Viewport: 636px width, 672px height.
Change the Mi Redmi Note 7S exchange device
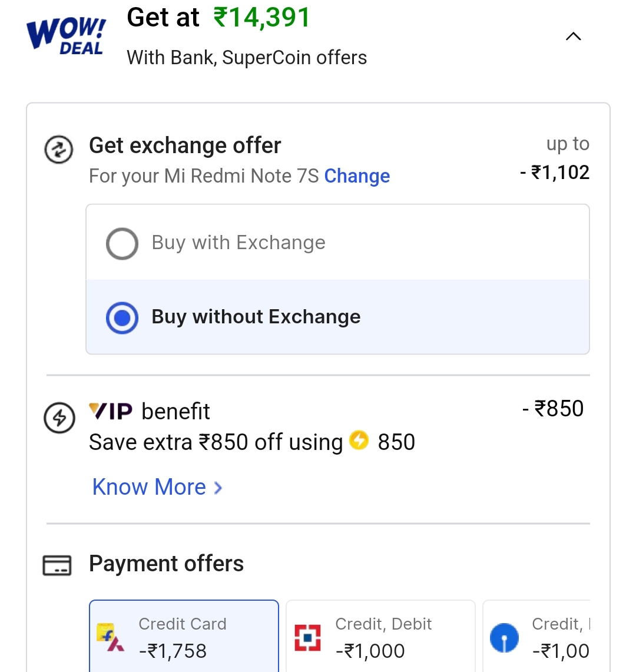pyautogui.click(x=357, y=176)
